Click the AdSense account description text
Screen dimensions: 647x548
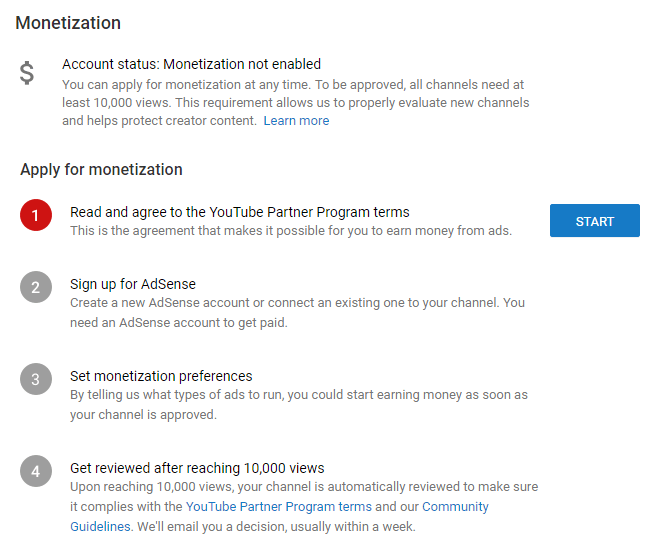click(296, 312)
